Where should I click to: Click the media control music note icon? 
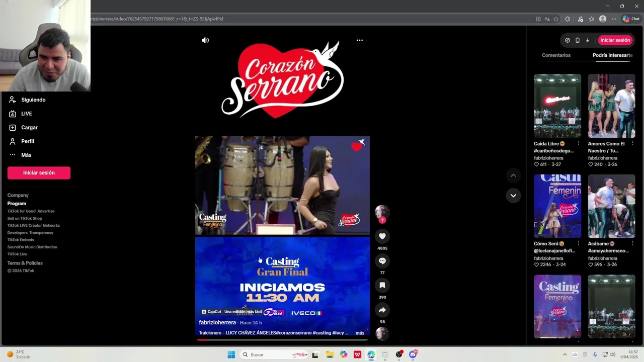tap(580, 19)
